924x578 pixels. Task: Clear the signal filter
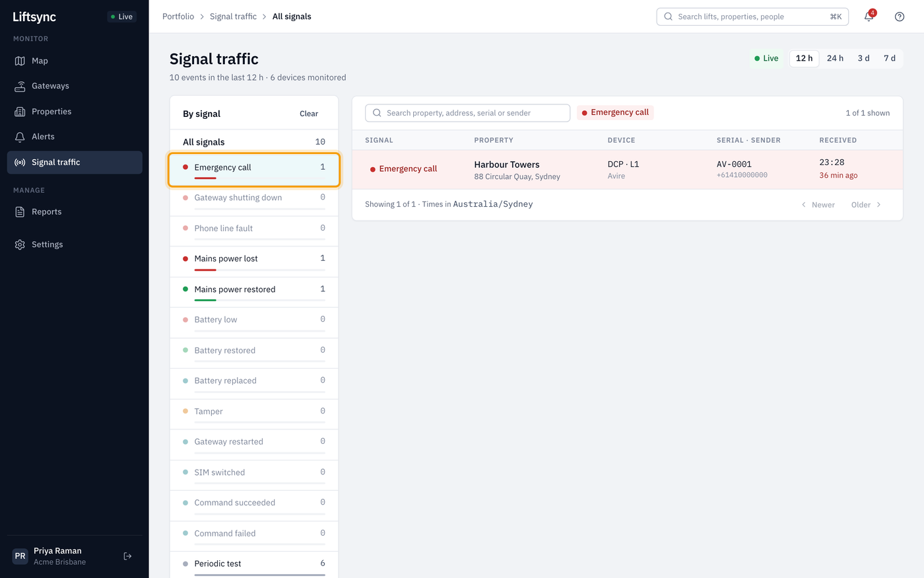coord(309,114)
